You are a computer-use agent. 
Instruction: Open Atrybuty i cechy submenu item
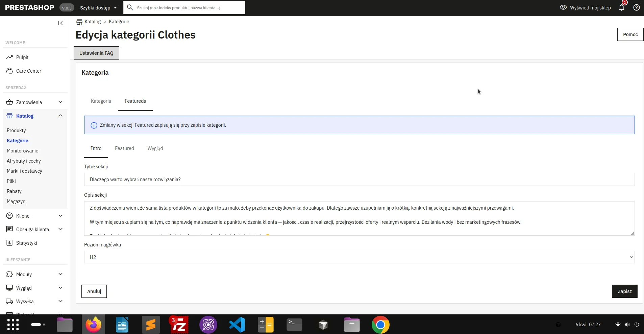coord(24,161)
